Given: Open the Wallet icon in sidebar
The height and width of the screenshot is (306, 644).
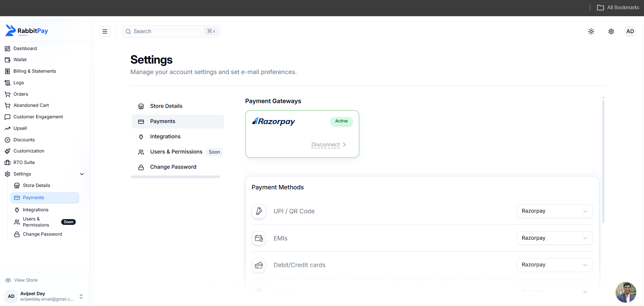Looking at the screenshot, I should tap(7, 60).
